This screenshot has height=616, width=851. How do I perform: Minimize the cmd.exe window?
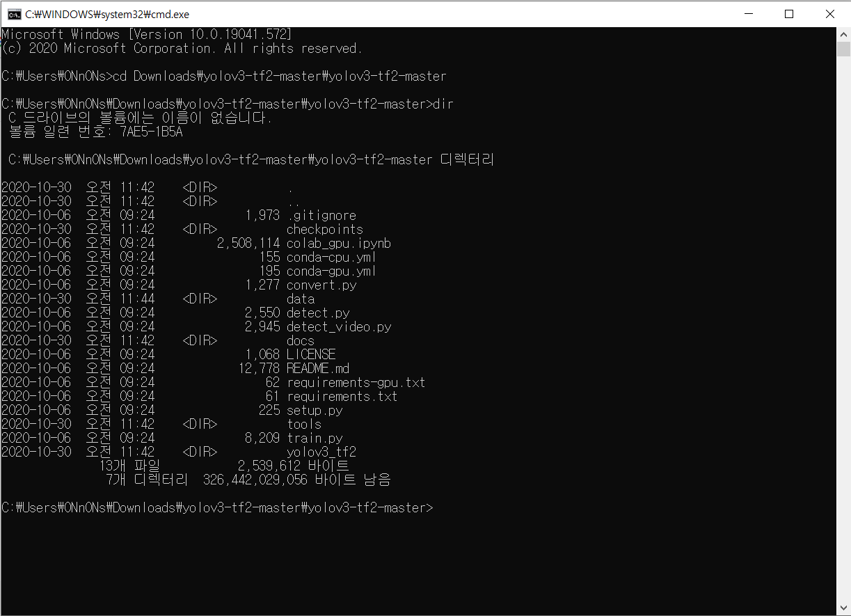click(x=748, y=14)
